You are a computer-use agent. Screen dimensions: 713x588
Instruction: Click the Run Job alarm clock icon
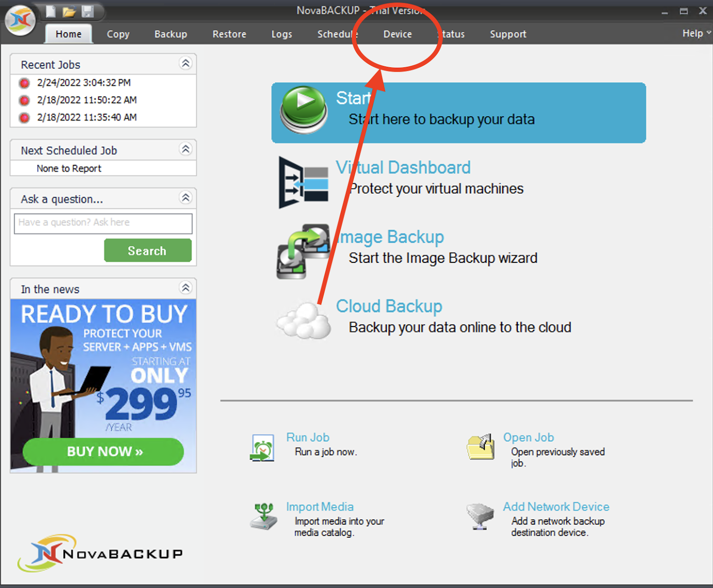click(x=262, y=448)
